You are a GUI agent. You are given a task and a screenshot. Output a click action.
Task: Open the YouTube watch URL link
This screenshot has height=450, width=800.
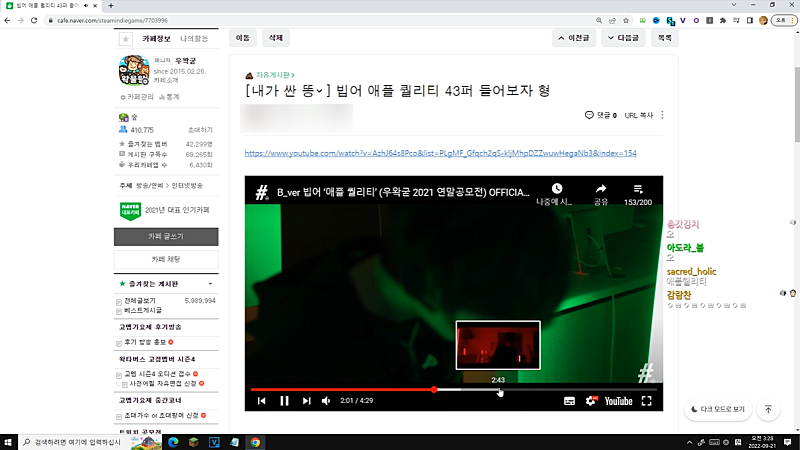(x=440, y=153)
